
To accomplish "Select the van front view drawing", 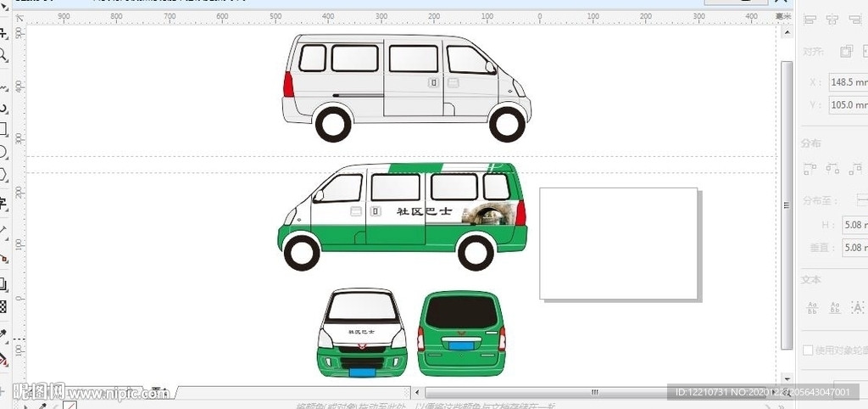I will pos(362,333).
